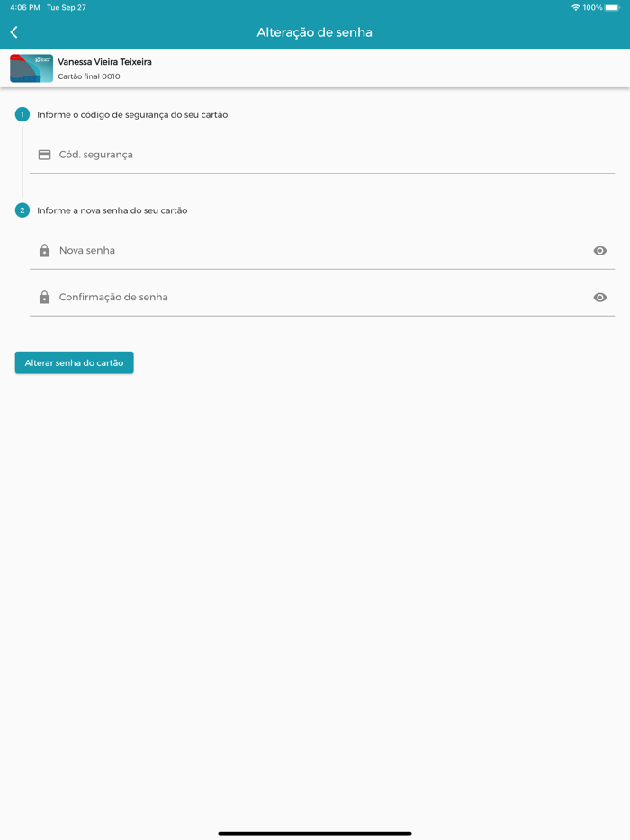Go back using the header arrow

13,32
